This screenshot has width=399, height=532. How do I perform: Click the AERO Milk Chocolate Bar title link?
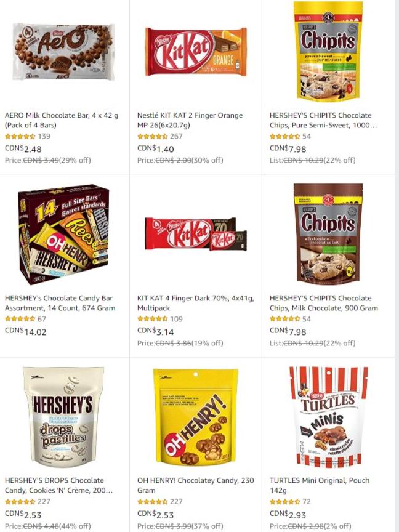pyautogui.click(x=62, y=120)
